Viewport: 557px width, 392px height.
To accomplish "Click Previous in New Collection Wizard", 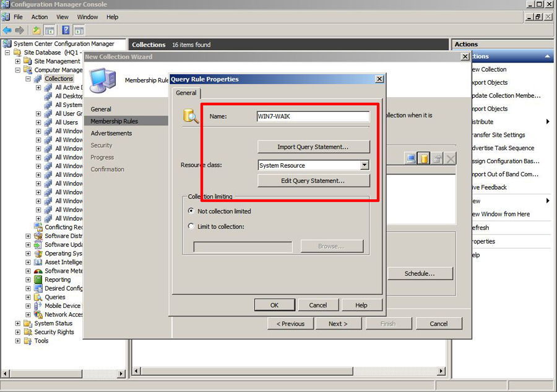I will coord(291,323).
